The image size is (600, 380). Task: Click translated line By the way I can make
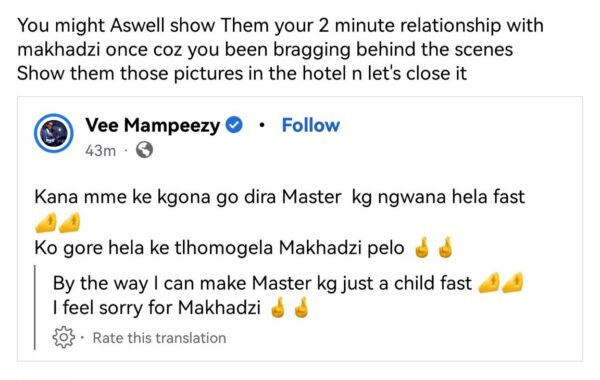point(262,284)
